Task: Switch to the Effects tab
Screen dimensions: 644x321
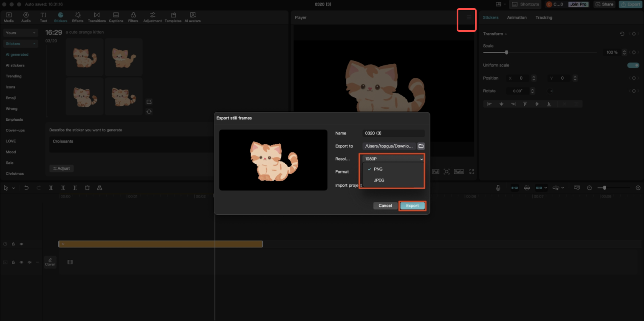Action: [x=78, y=17]
